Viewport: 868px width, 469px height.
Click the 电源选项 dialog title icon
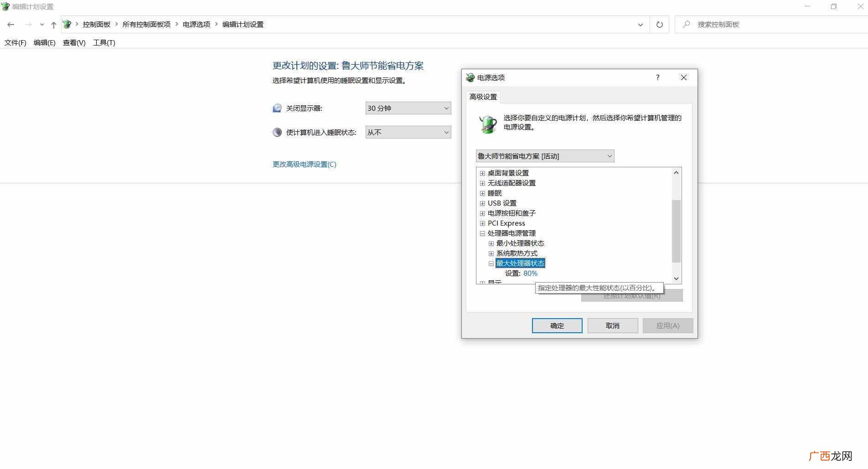(470, 77)
